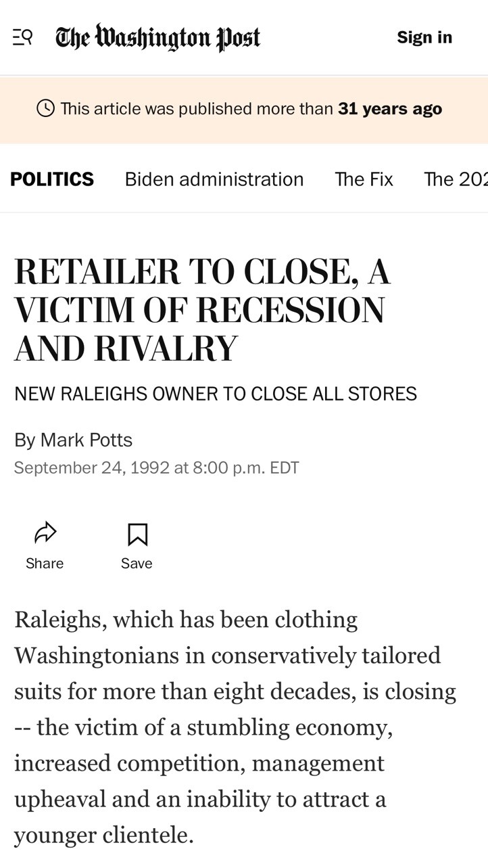Click the bookmark Save icon
The image size is (488, 868).
point(137,534)
